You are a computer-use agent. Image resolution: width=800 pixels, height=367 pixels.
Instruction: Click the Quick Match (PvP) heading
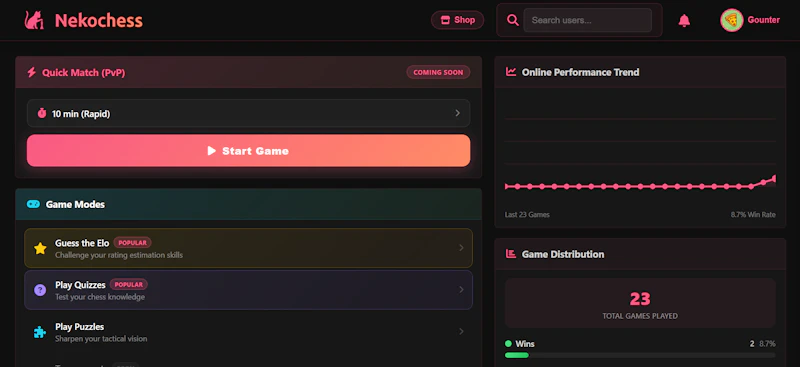(84, 72)
